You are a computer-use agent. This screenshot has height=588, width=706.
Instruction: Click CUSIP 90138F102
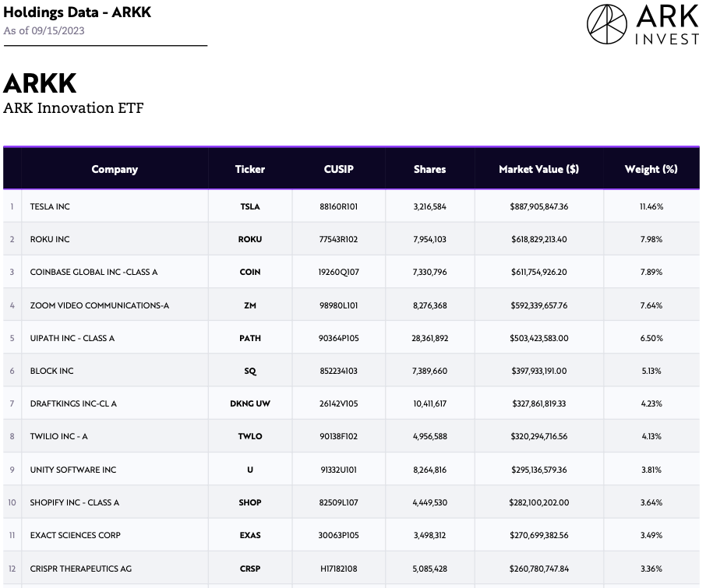(339, 436)
